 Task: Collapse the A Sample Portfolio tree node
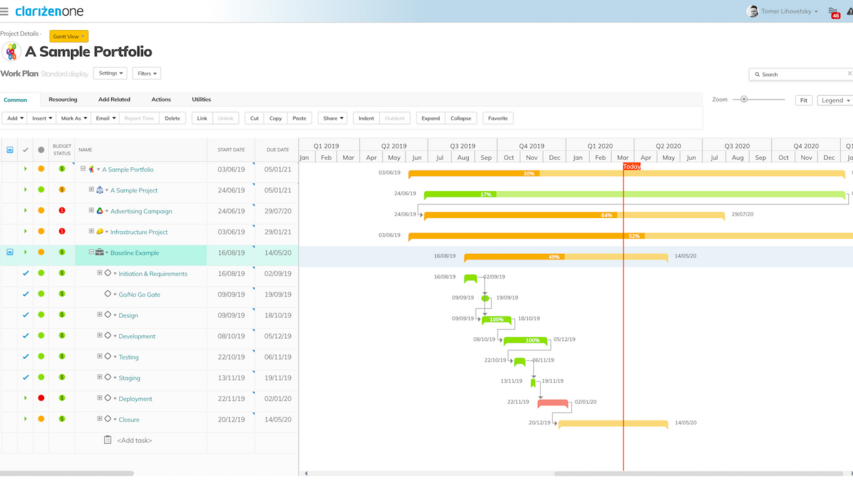pos(83,169)
